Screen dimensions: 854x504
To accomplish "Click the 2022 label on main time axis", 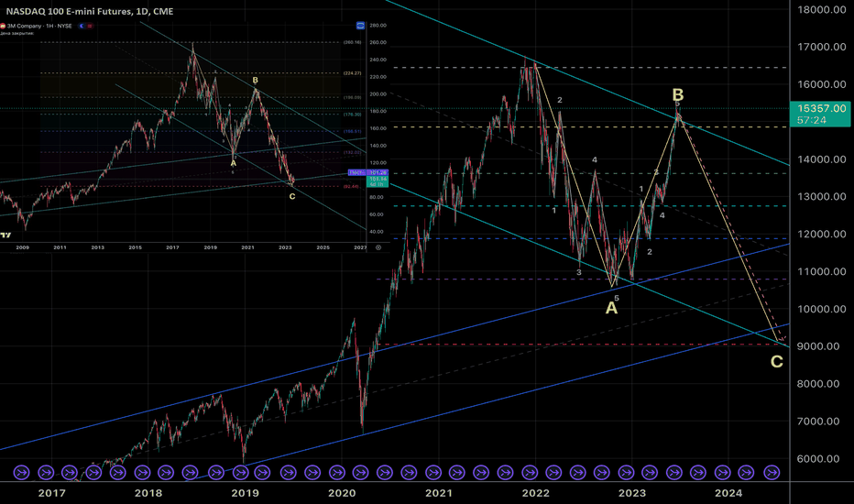I will point(535,493).
